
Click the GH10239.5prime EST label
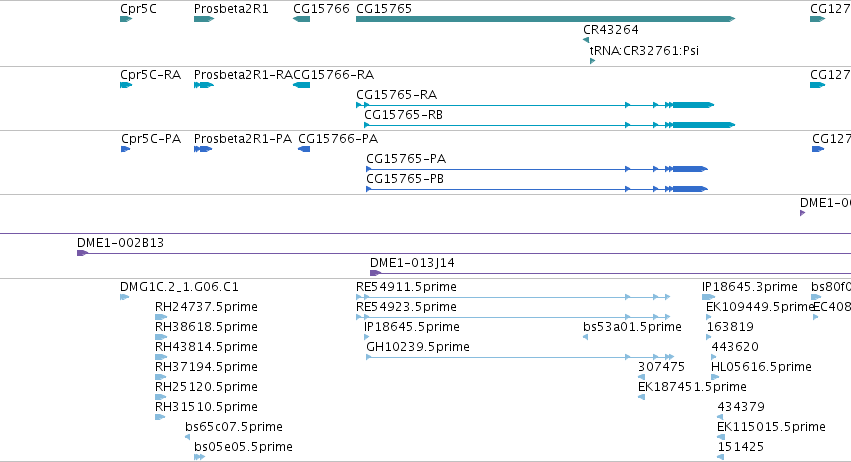418,346
